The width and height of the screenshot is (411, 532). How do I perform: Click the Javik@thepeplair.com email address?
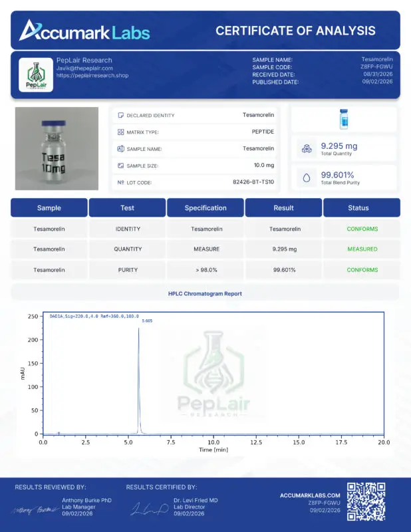pyautogui.click(x=84, y=68)
